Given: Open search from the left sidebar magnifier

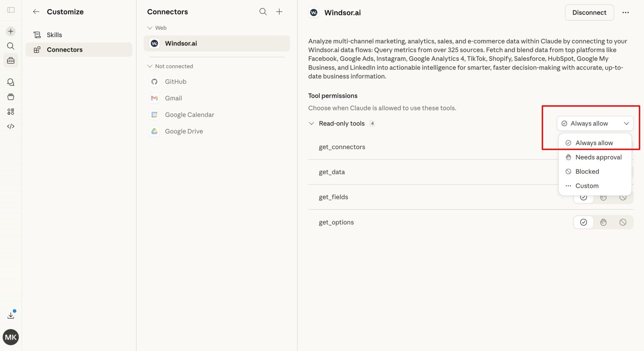Looking at the screenshot, I should point(11,46).
